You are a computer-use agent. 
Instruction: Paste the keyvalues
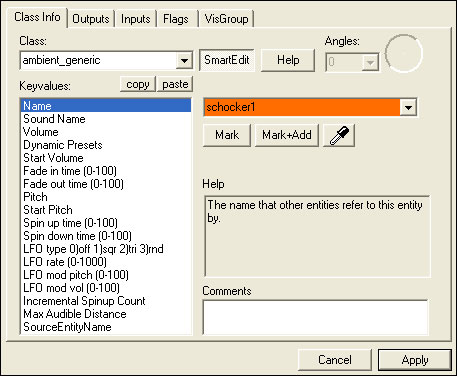click(175, 84)
